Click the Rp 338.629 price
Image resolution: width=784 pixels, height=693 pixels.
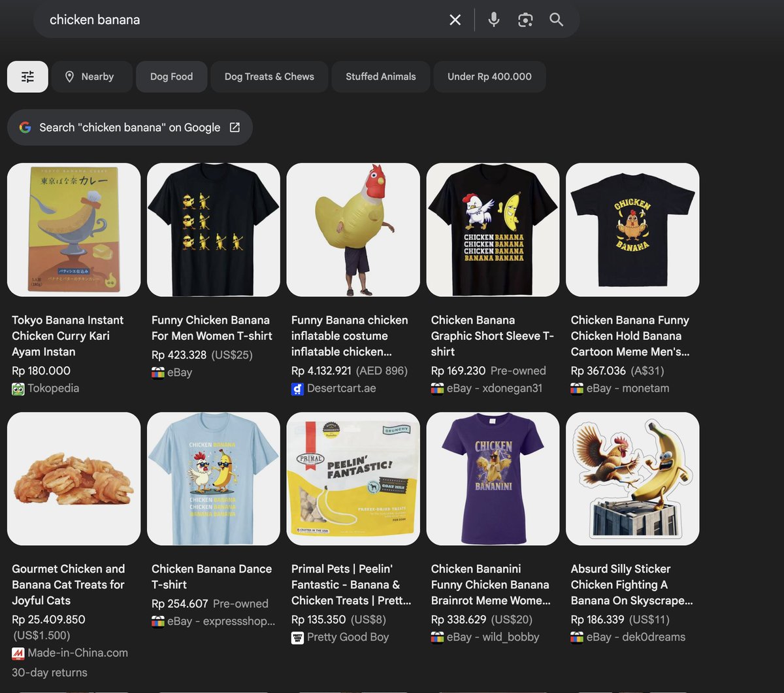459,620
